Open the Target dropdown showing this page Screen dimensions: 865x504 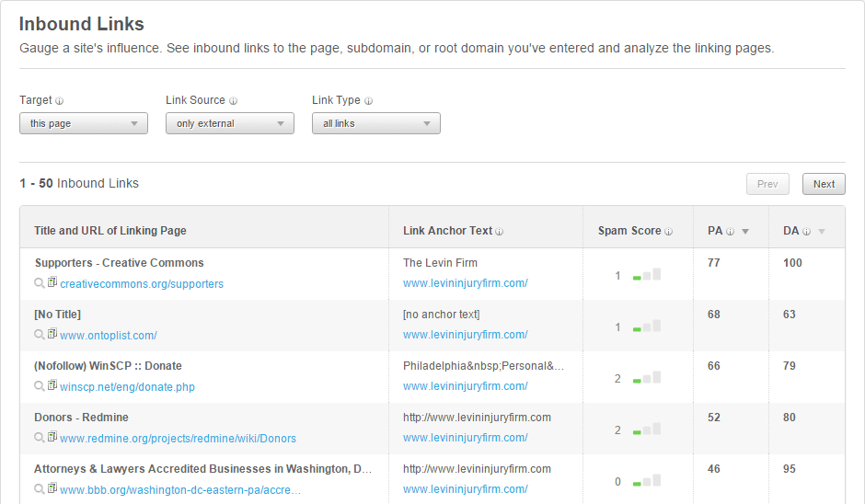pyautogui.click(x=84, y=123)
